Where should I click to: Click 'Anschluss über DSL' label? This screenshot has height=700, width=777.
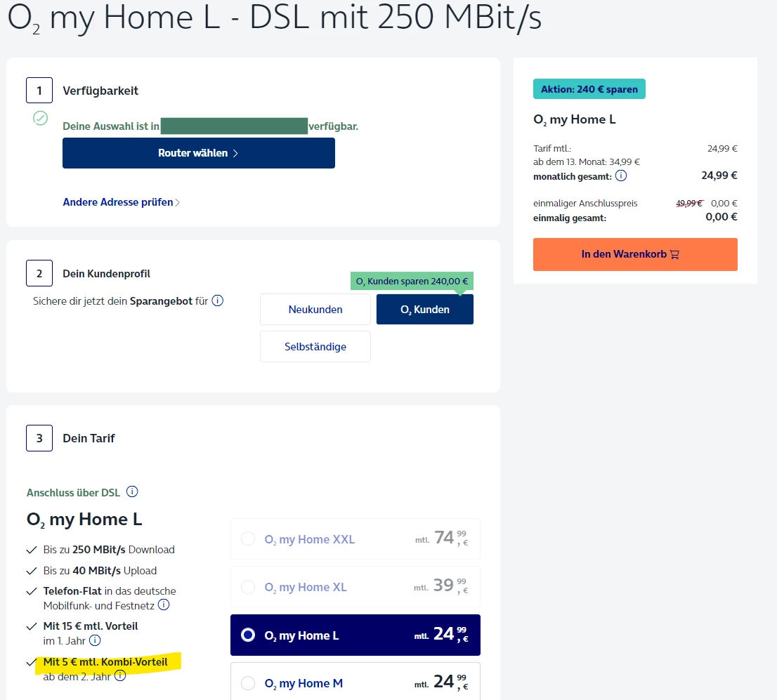(x=73, y=492)
